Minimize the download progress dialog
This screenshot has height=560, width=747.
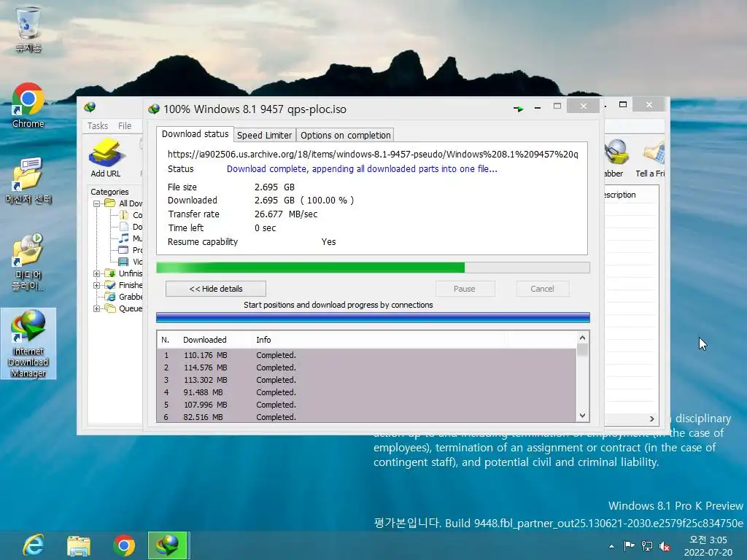tap(538, 108)
